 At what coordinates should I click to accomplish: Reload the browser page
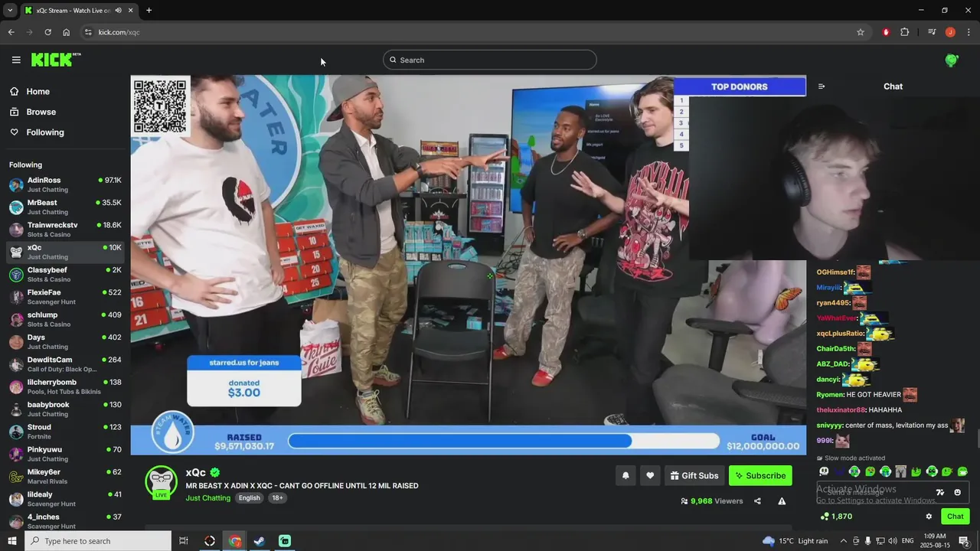click(x=47, y=32)
